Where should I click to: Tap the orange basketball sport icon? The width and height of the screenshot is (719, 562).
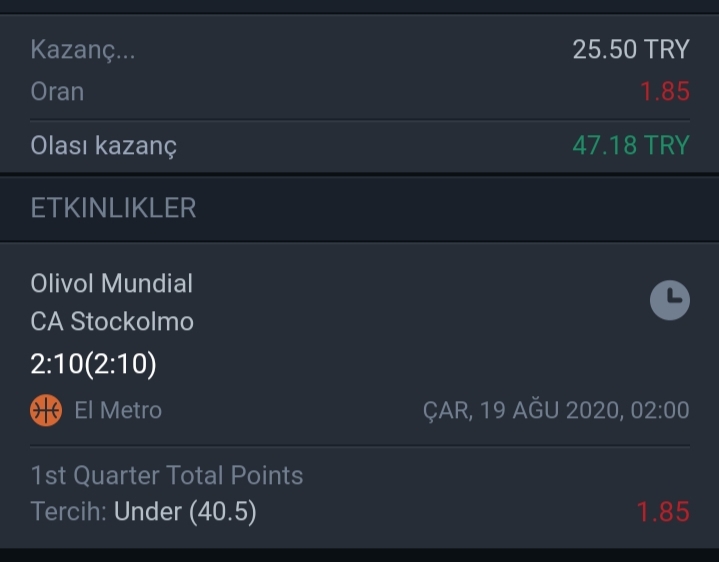(x=46, y=410)
